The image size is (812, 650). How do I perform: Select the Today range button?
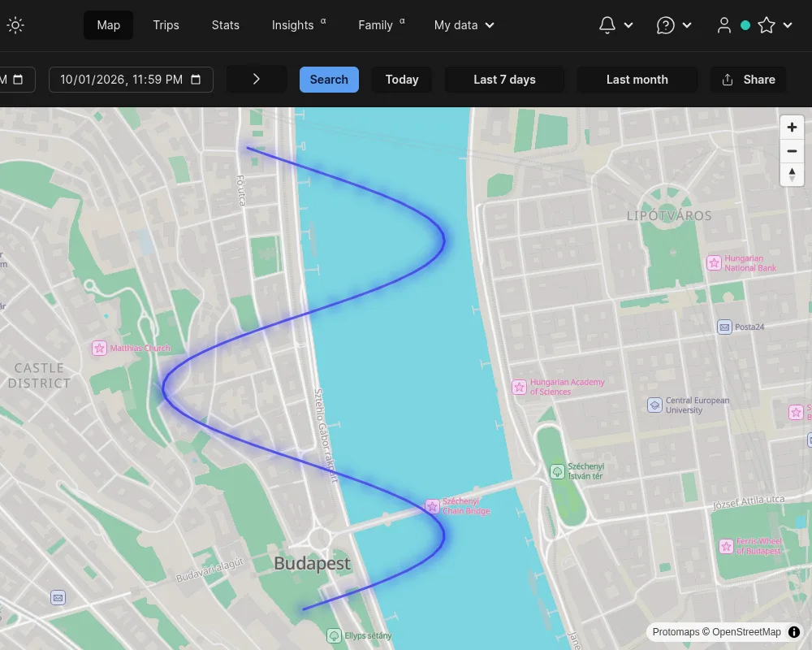pos(402,80)
